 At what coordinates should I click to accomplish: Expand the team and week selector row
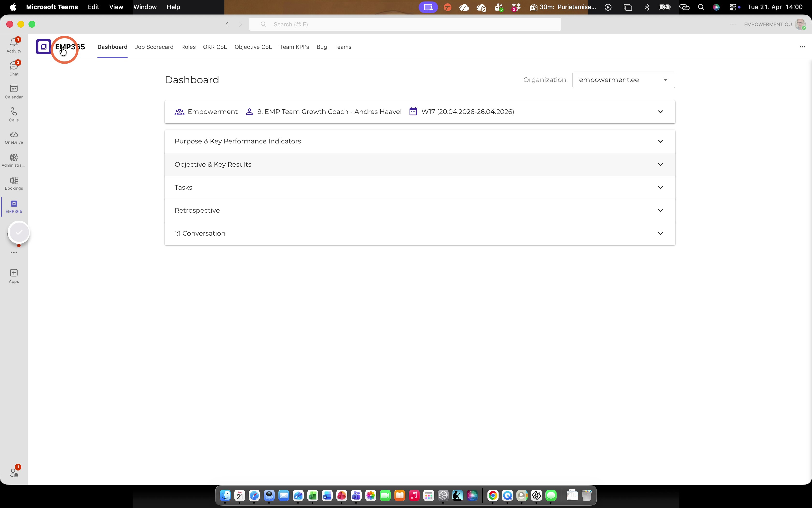[x=420, y=112]
